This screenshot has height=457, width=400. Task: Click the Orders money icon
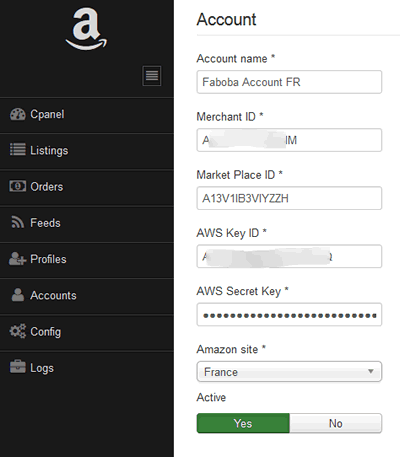[17, 186]
